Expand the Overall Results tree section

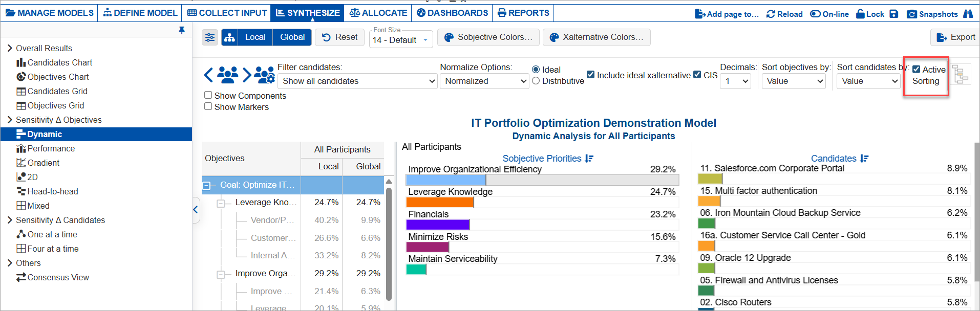point(10,48)
